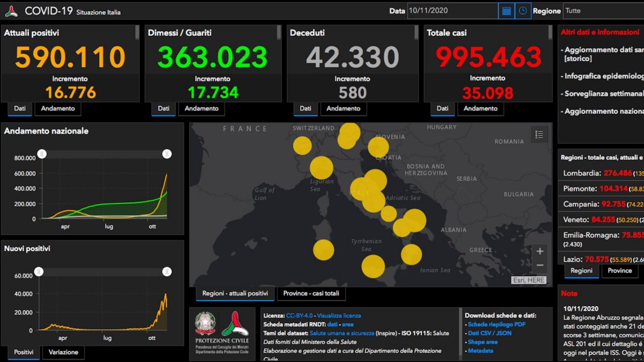Select the Variazione tab under Nuovi positivi

pyautogui.click(x=63, y=352)
